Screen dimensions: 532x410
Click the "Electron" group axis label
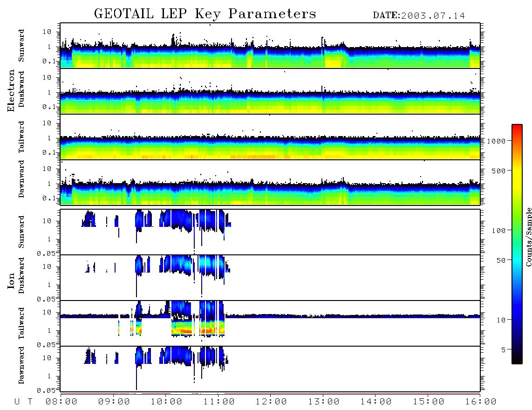11,91
